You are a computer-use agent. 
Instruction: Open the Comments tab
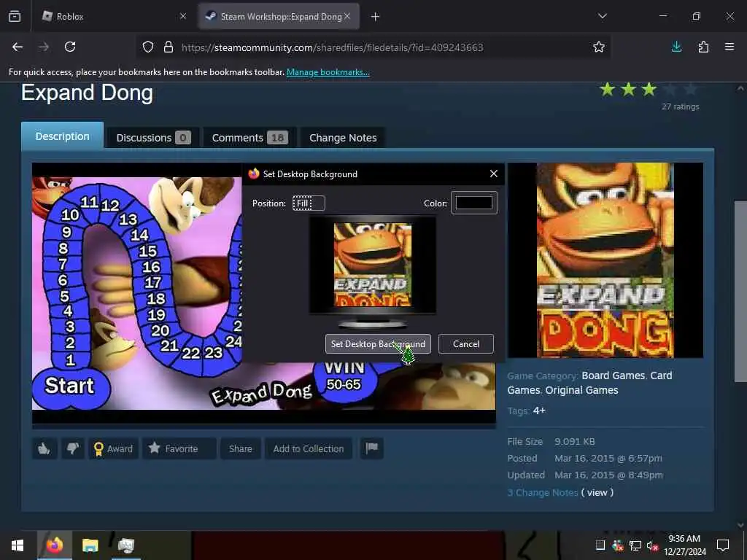pos(249,138)
